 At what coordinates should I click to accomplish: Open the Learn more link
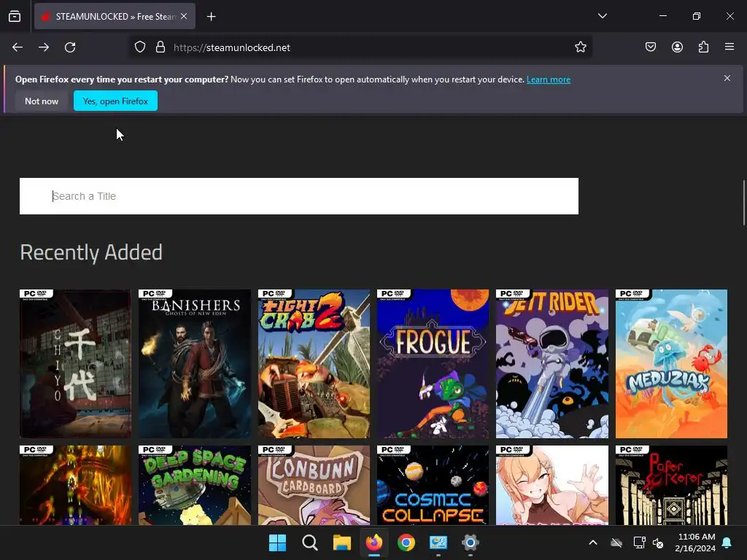coord(549,79)
